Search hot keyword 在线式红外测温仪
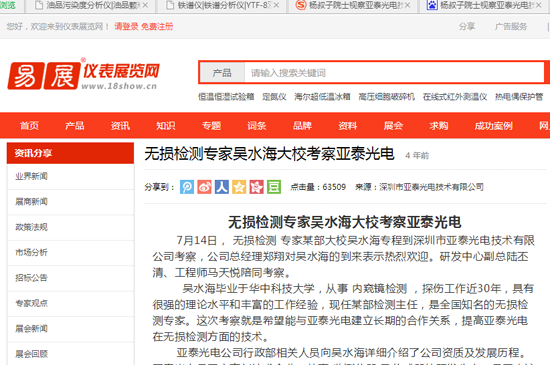The image size is (550, 365). pos(455,97)
